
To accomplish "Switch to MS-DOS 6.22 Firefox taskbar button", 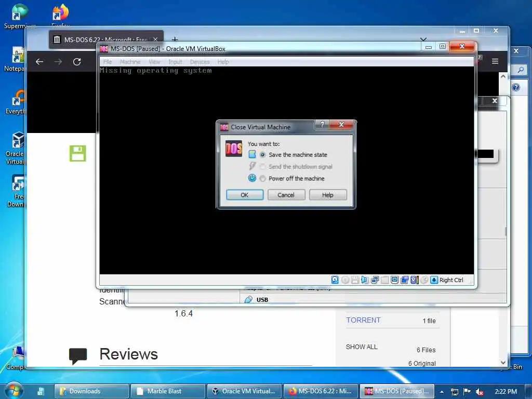I will [321, 391].
